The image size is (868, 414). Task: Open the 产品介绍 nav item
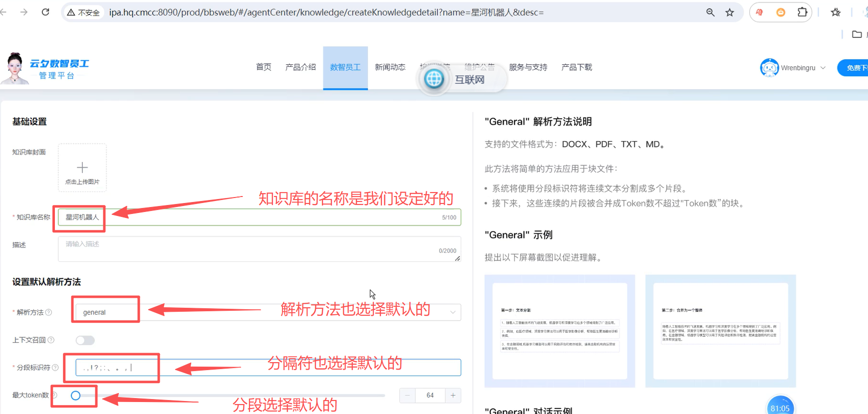click(300, 67)
